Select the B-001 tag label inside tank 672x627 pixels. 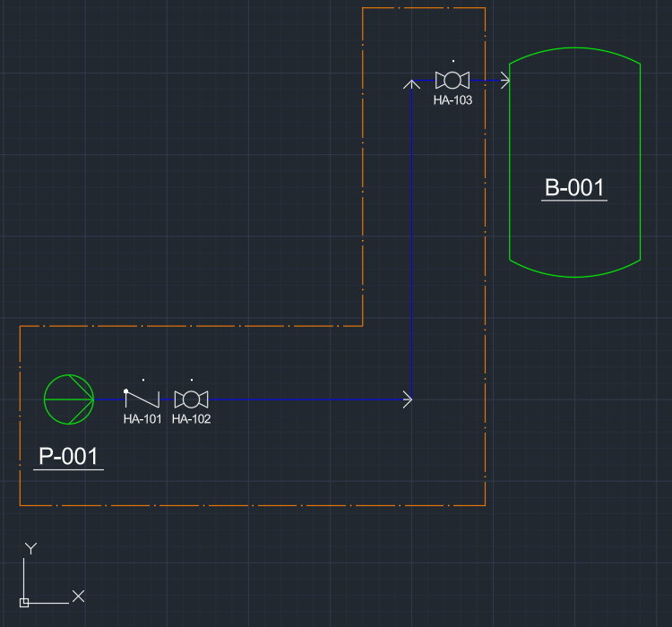click(574, 188)
